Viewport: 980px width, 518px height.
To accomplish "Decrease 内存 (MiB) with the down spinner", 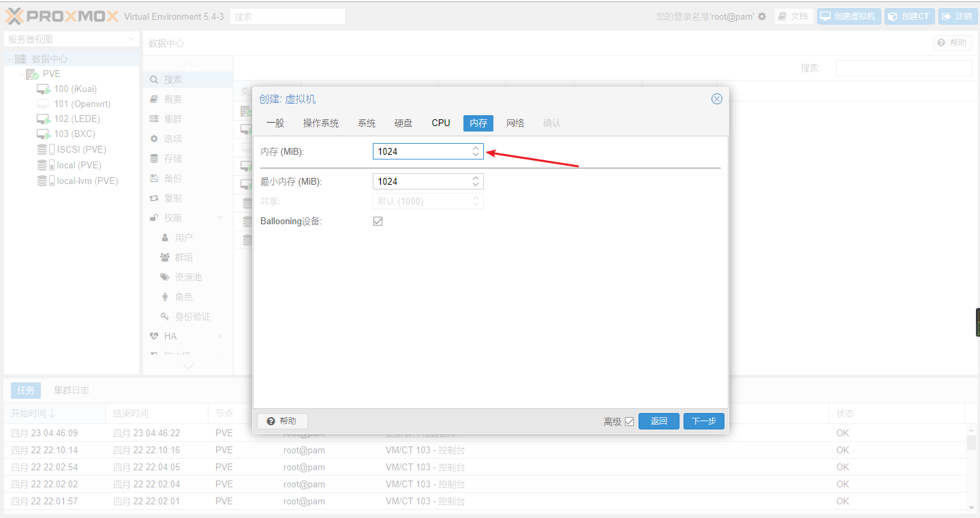I will click(476, 155).
